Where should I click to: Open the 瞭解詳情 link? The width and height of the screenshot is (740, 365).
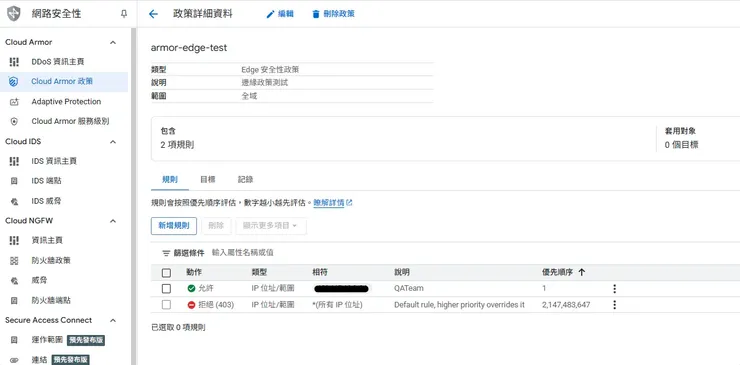tap(328, 203)
